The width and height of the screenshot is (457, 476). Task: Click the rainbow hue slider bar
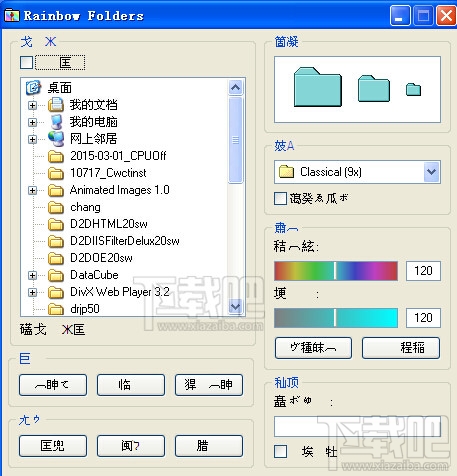(336, 271)
